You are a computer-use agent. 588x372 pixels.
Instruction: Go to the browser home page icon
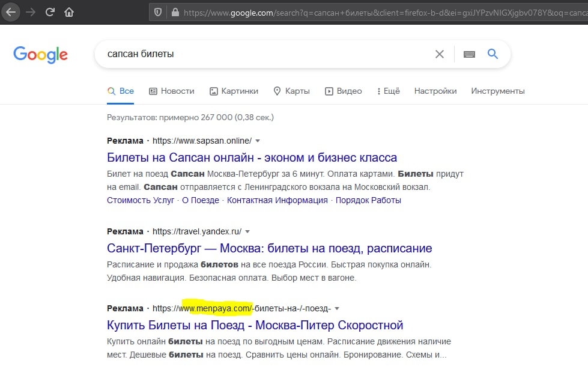pyautogui.click(x=69, y=11)
